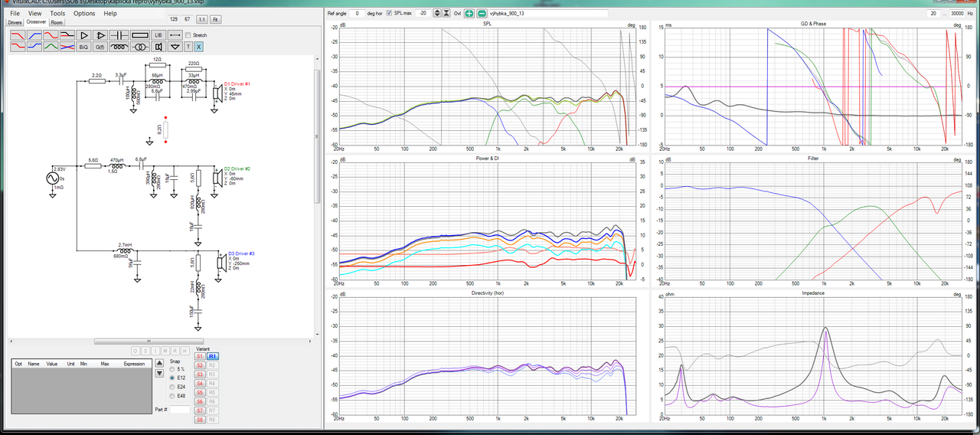Toggle the highlighted X toolbar button
Viewport: 980px width, 435px height.
tap(198, 47)
